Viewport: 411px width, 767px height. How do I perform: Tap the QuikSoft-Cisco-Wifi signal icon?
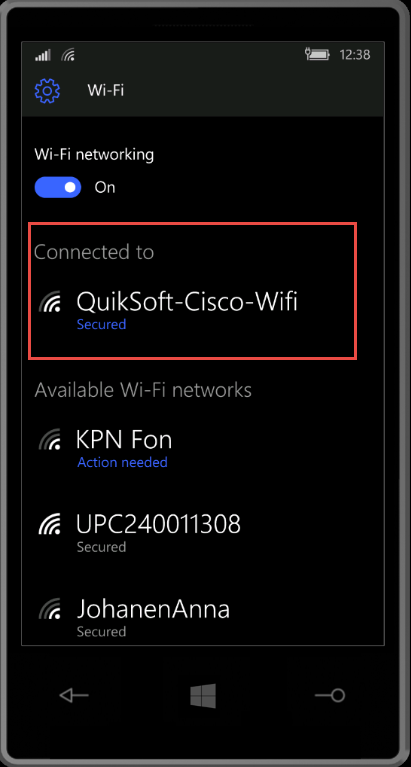click(x=50, y=302)
